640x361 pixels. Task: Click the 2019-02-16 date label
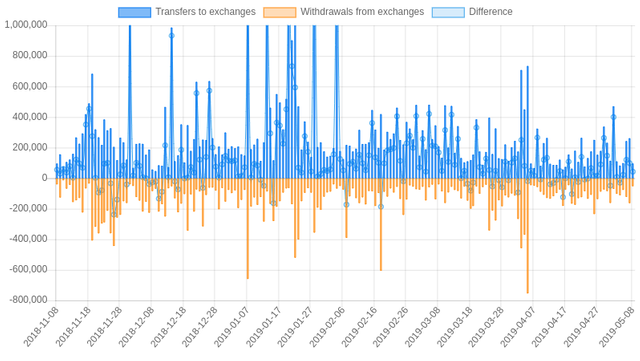pyautogui.click(x=359, y=327)
